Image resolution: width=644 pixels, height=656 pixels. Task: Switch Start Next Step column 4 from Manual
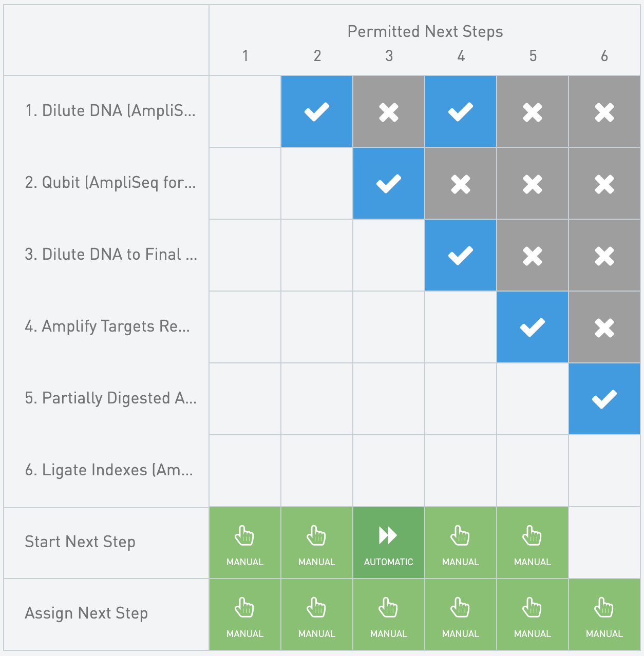(x=461, y=543)
